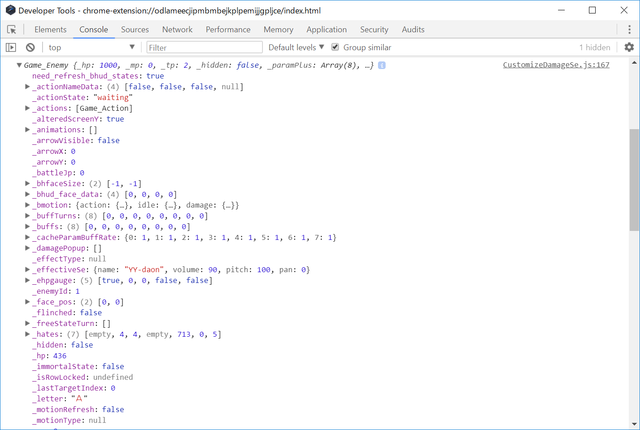Expand the _hates array

[27, 334]
